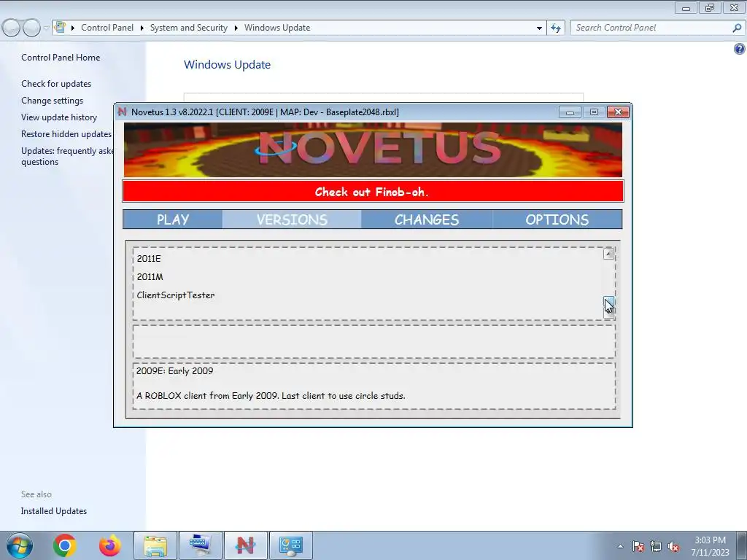Click the Novetus logo banner image
Viewport: 747px width, 560px height.
click(x=373, y=149)
